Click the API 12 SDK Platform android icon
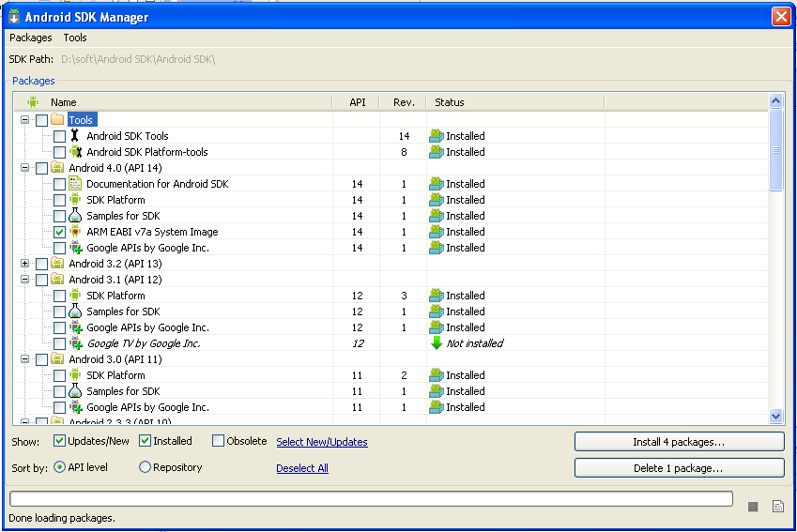 coord(75,295)
